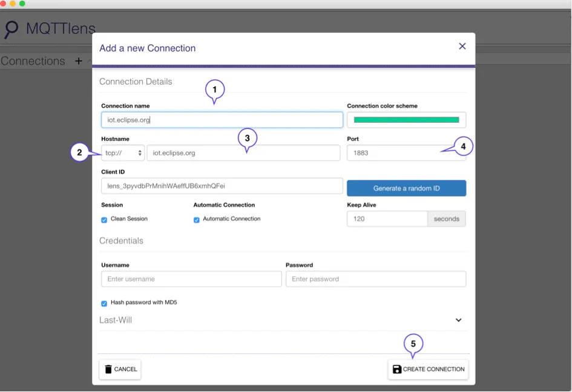Image resolution: width=572 pixels, height=392 pixels.
Task: Click the Hostname input field
Action: click(x=243, y=153)
